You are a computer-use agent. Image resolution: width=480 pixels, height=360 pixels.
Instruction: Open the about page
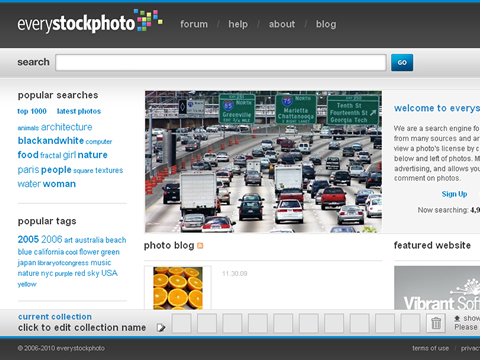point(282,24)
